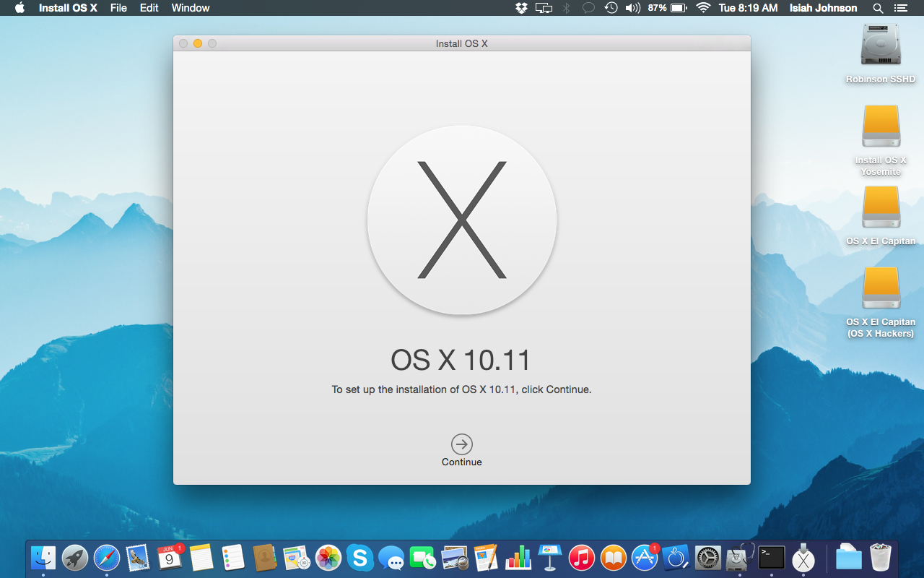Open Notification Center list icon
Image resolution: width=924 pixels, height=578 pixels.
point(900,8)
